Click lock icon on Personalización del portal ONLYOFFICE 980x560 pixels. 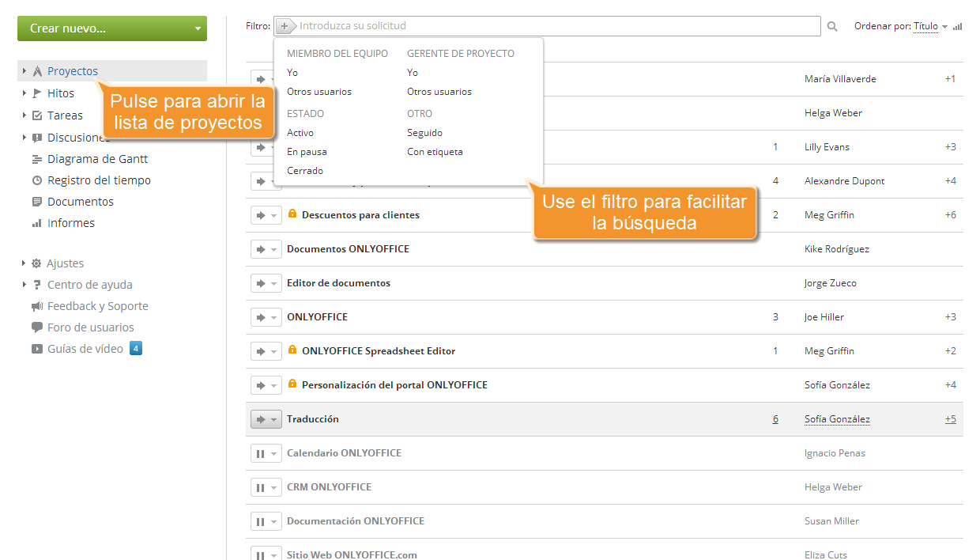tap(292, 384)
